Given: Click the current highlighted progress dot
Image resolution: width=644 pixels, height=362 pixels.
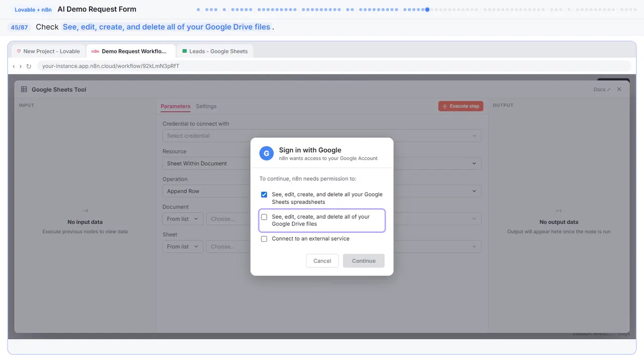Looking at the screenshot, I should 427,9.
